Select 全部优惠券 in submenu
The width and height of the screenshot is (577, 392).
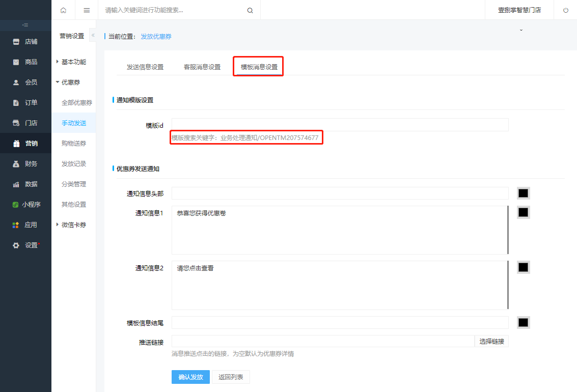77,103
